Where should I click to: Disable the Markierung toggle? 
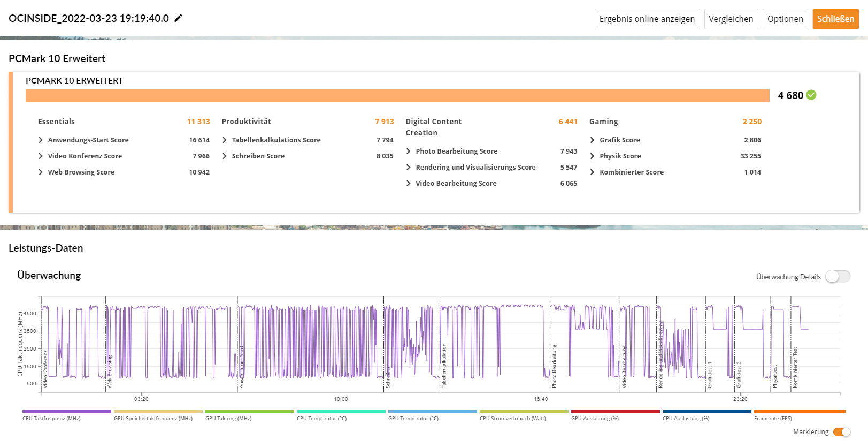842,432
